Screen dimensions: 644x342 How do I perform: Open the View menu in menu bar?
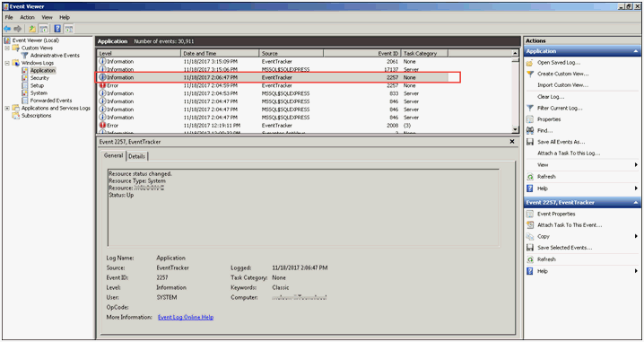click(x=48, y=17)
